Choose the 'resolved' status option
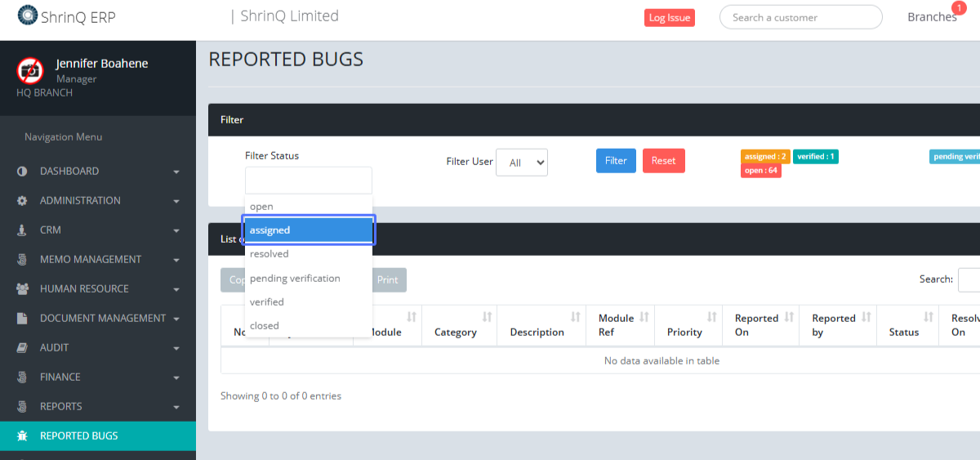This screenshot has width=980, height=460. coord(269,254)
